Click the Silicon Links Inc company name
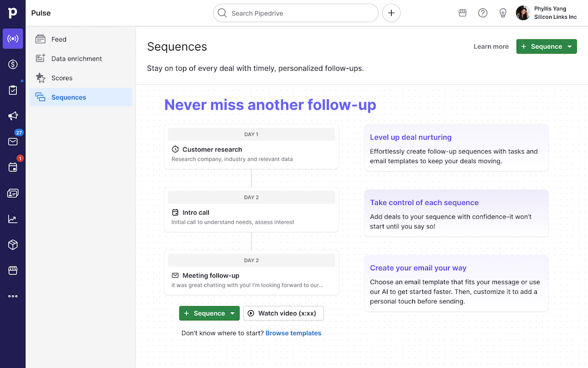588x368 pixels. pyautogui.click(x=556, y=17)
